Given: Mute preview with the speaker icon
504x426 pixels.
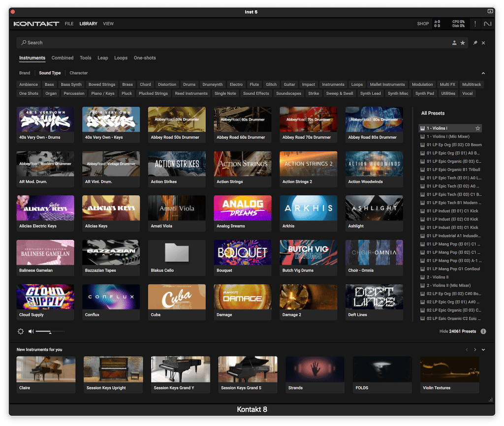Looking at the screenshot, I should coord(31,331).
